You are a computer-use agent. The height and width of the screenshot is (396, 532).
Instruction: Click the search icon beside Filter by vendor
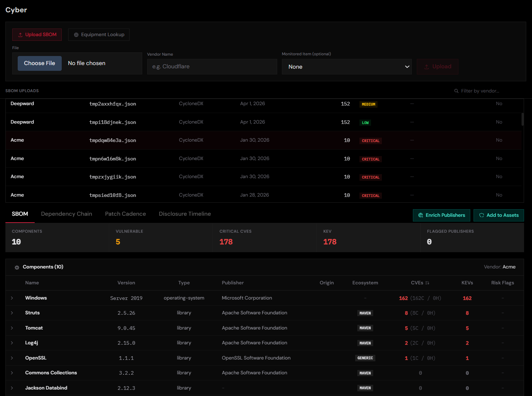pos(456,91)
